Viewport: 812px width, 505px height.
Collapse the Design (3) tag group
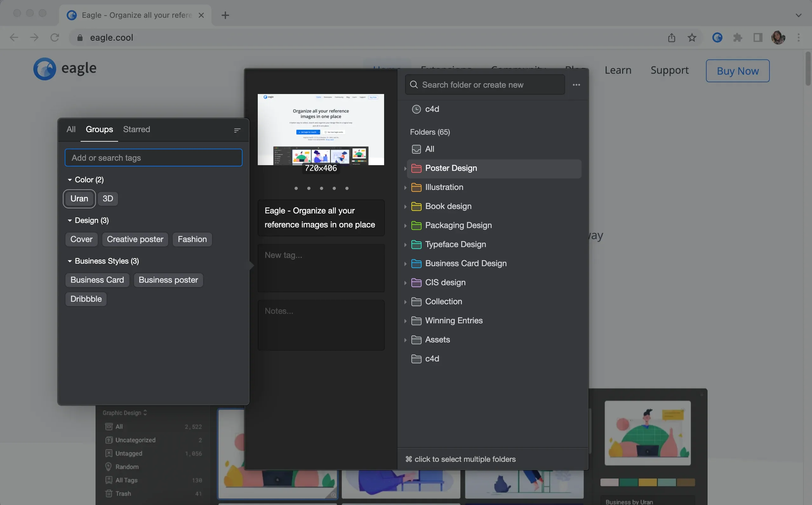point(70,220)
